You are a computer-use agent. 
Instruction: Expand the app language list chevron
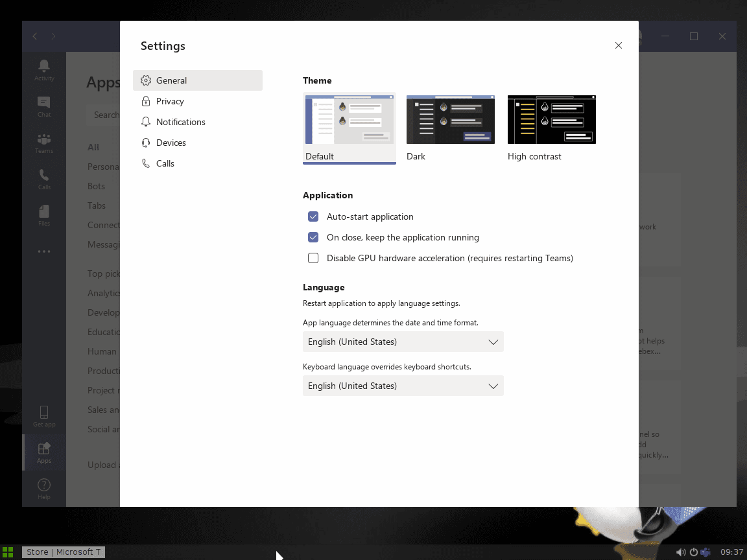[493, 342]
